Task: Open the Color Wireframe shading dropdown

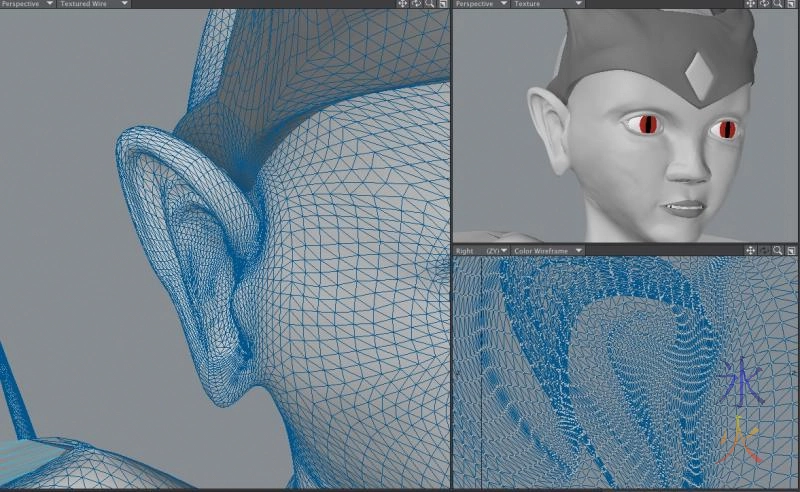Action: coord(547,250)
